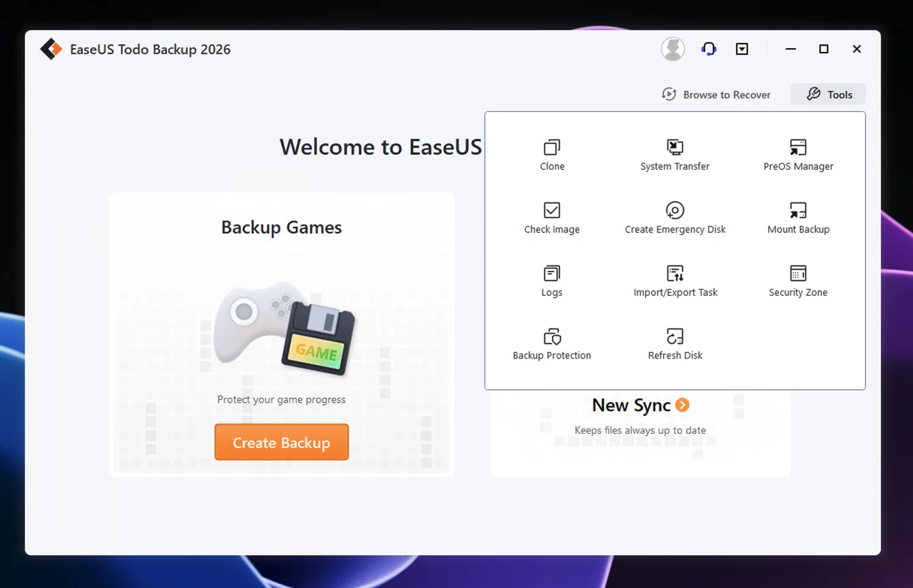Open the Mount Backup icon
913x588 pixels.
(798, 210)
